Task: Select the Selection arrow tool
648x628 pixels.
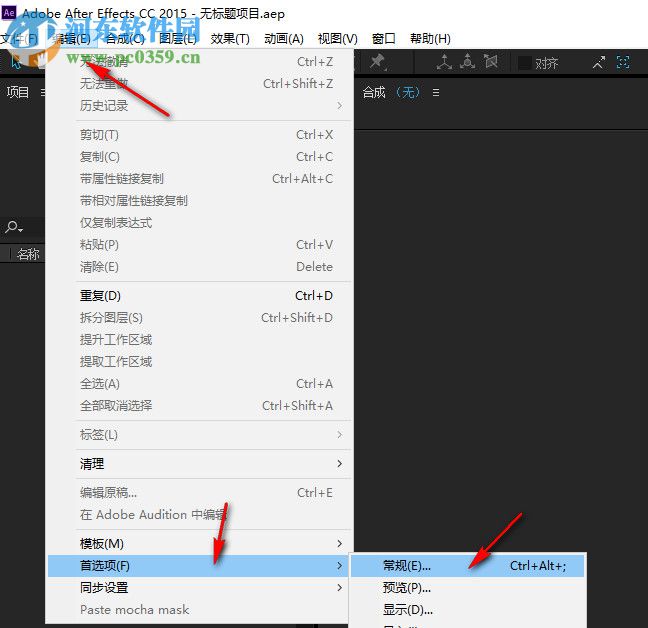Action: [16, 62]
